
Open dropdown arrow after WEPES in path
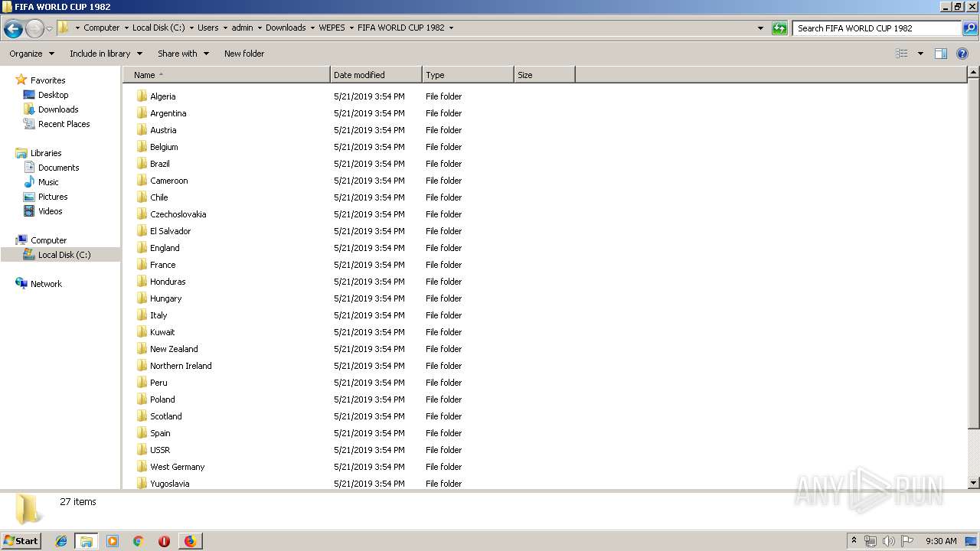point(351,28)
